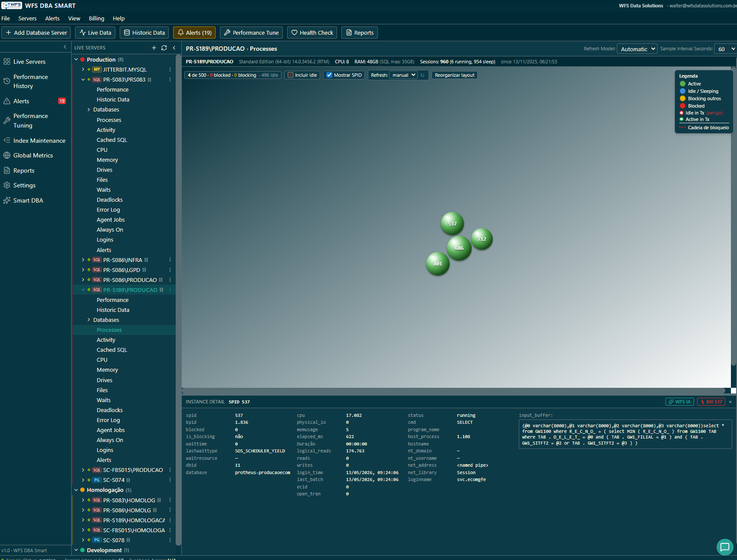The width and height of the screenshot is (737, 560).
Task: Refresh the Live Servers list
Action: pyautogui.click(x=164, y=48)
